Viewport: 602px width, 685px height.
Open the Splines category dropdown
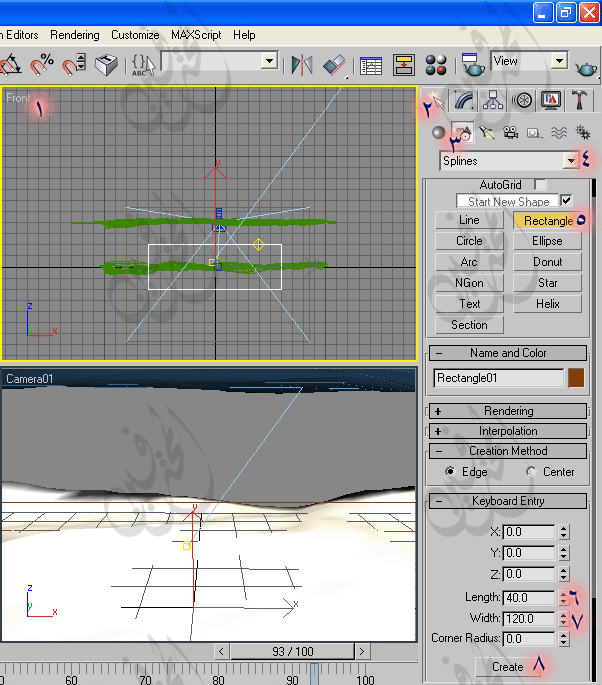(x=571, y=161)
